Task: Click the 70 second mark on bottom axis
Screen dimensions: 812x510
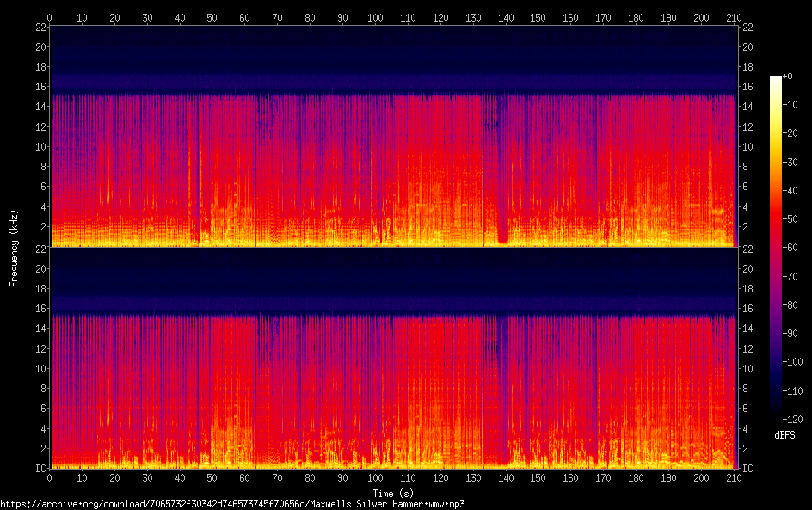Action: (x=277, y=478)
